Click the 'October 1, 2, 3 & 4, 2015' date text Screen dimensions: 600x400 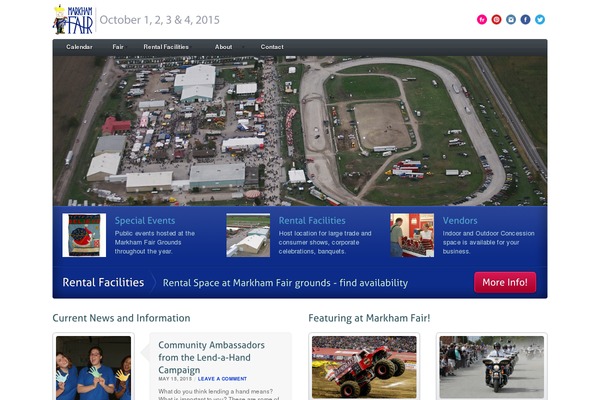coord(160,20)
